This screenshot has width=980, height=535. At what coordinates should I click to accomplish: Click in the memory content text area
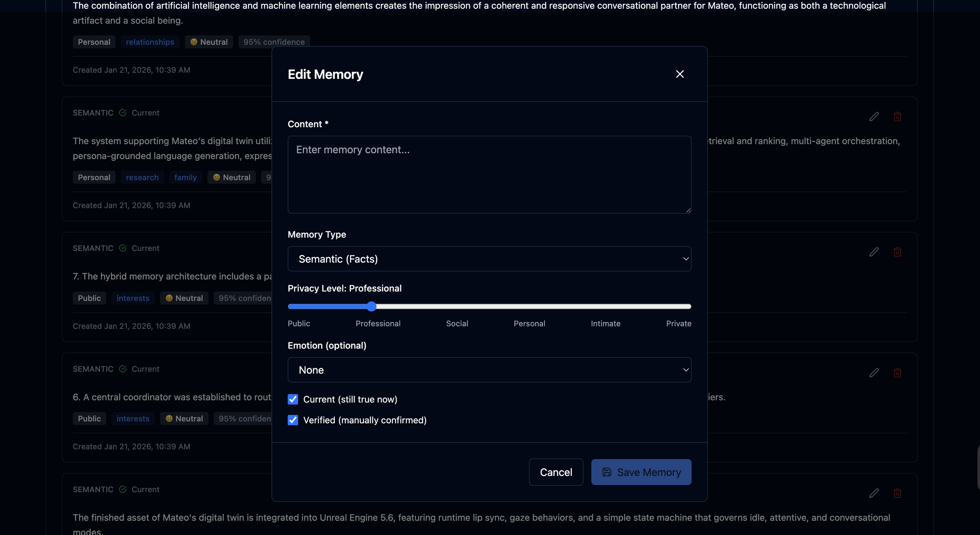point(489,174)
